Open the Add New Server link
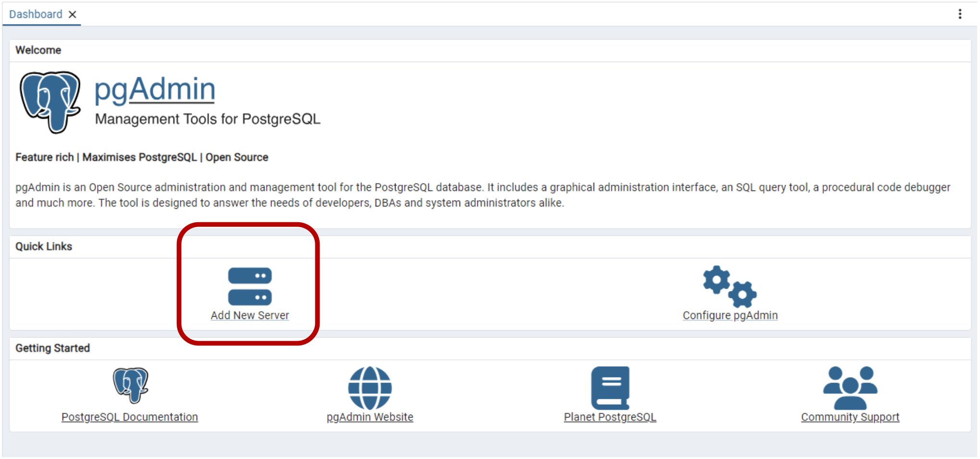 coord(250,315)
